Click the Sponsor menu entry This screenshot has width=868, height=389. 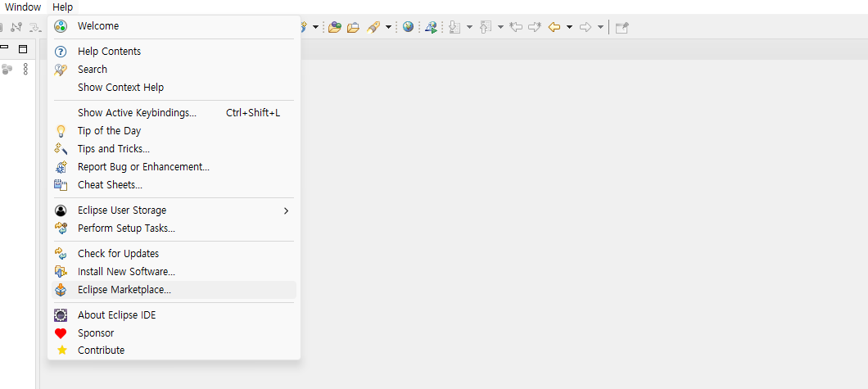click(x=174, y=333)
